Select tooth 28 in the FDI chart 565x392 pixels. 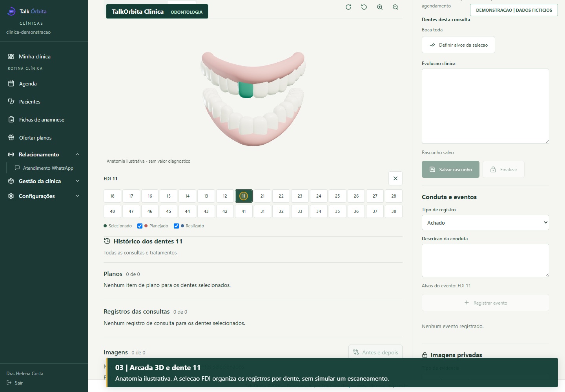click(394, 196)
